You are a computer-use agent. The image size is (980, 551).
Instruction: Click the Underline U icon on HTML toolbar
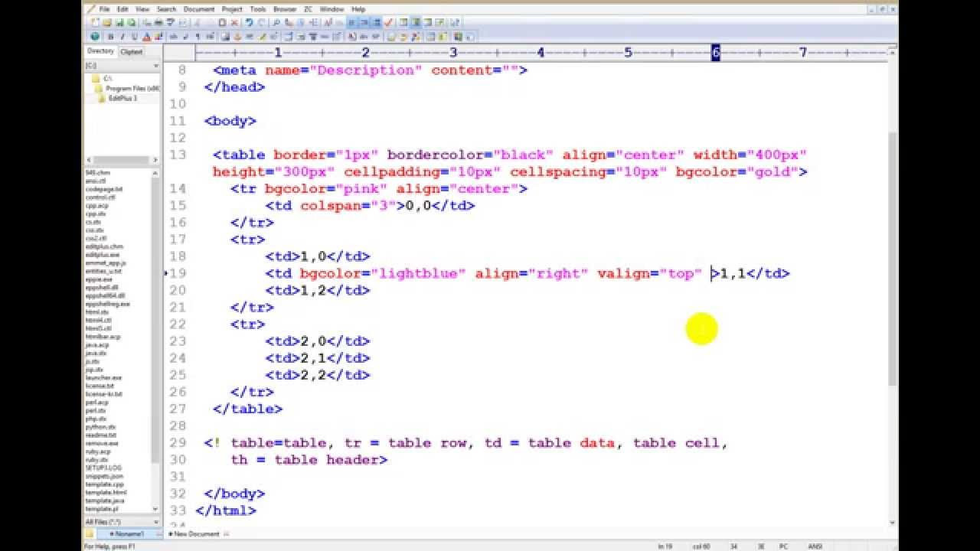[x=134, y=36]
